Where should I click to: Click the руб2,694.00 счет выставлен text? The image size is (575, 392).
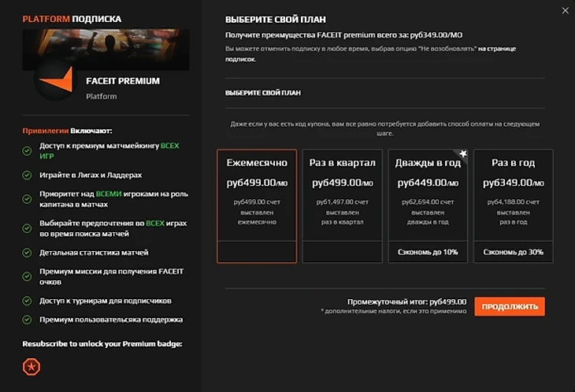point(428,207)
